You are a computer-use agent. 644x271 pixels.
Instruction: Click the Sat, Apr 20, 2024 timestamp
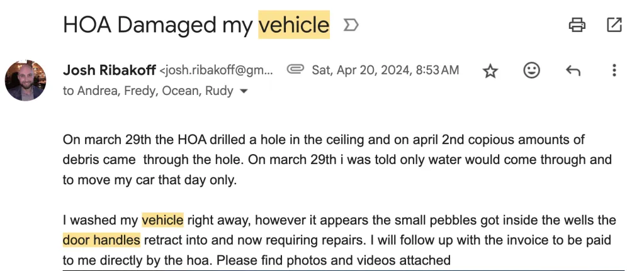pos(385,70)
